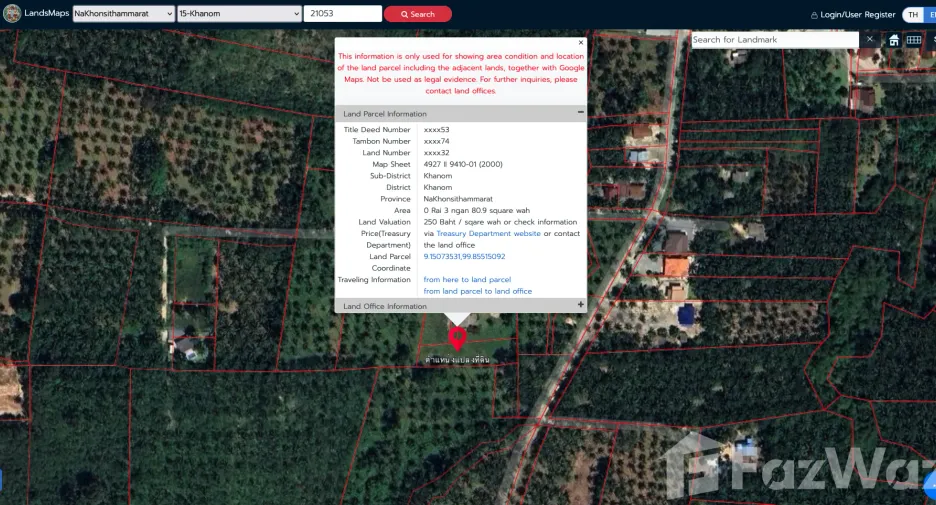Screen dimensions: 936x505
Task: Switch language to TH
Action: pos(913,15)
